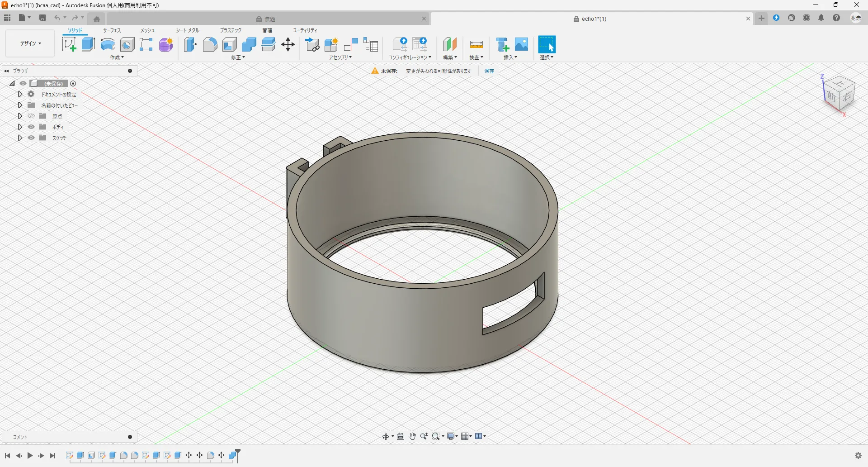Open the Measure tool in the Inspect group
This screenshot has height=467, width=868.
pos(476,44)
